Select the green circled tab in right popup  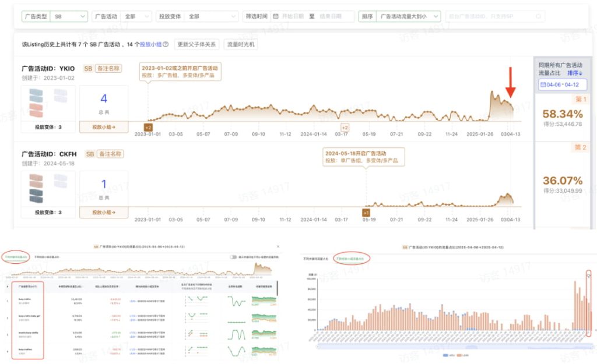point(350,259)
